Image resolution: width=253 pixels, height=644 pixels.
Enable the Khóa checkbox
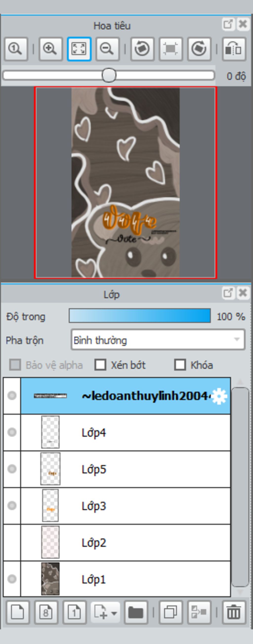pyautogui.click(x=180, y=365)
